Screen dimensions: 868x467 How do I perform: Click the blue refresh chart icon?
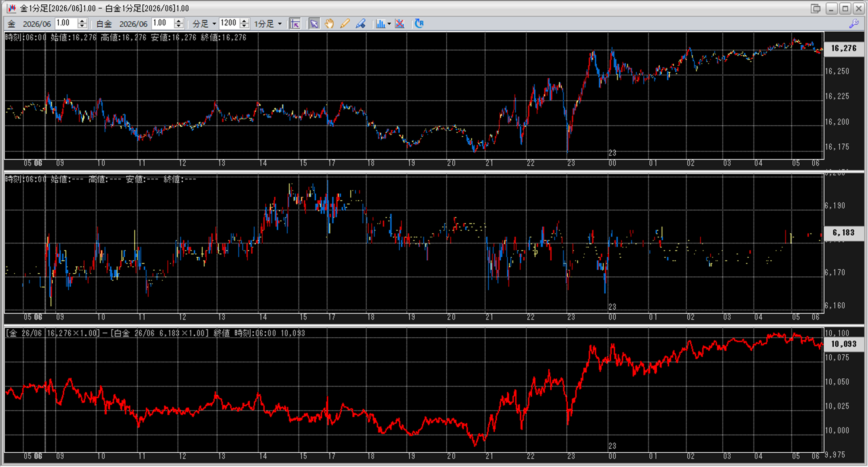[419, 24]
